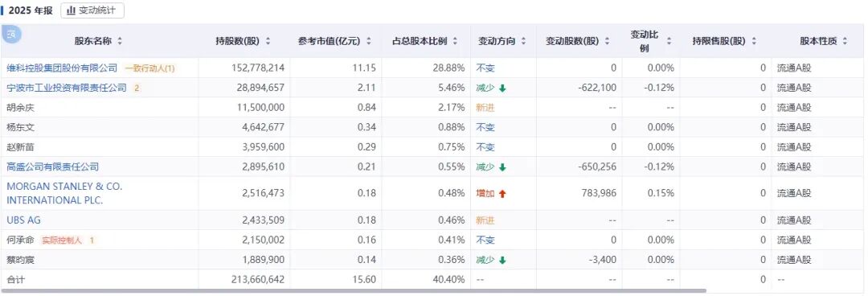Click the 一致行动人(1) tag
This screenshot has height=296, width=868.
point(149,68)
